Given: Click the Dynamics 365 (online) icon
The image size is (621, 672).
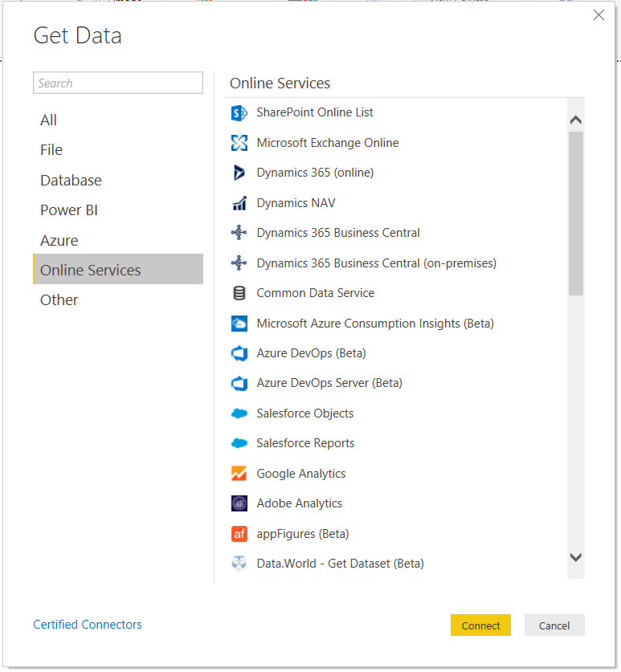Looking at the screenshot, I should coord(239,173).
